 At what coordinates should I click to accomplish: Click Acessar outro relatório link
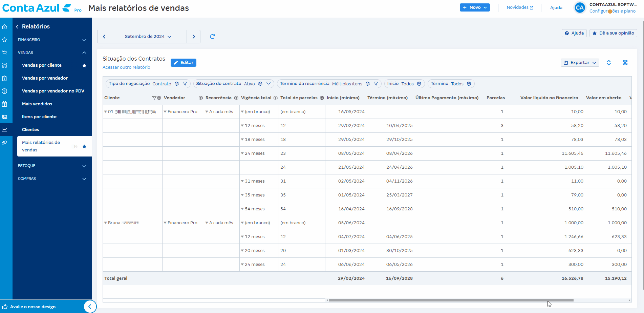(126, 67)
